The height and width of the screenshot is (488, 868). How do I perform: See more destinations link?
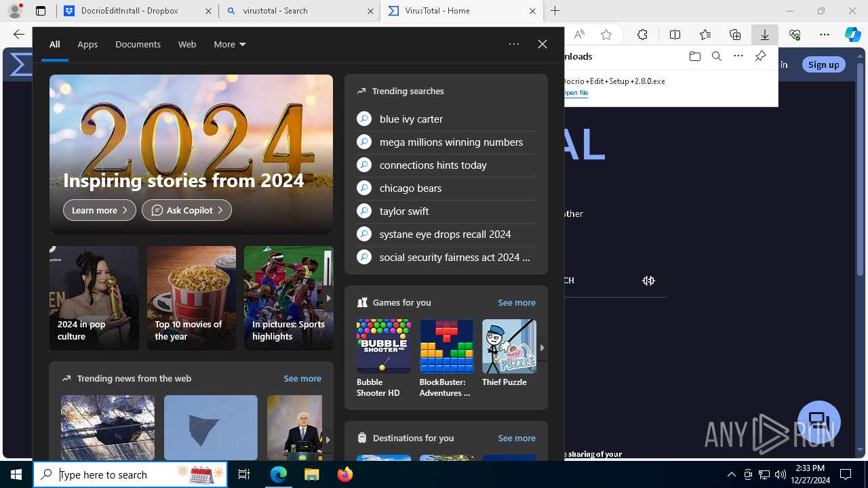(x=517, y=438)
